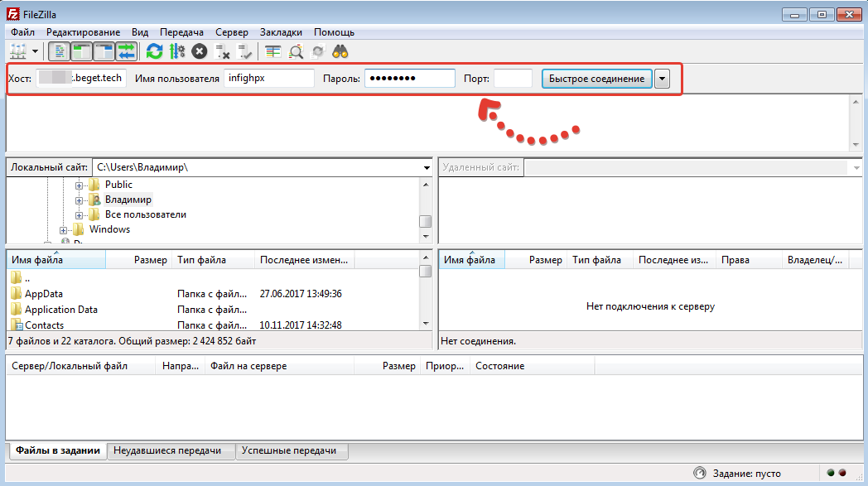Select the AppData folder in file list
The width and height of the screenshot is (868, 486).
(x=44, y=294)
